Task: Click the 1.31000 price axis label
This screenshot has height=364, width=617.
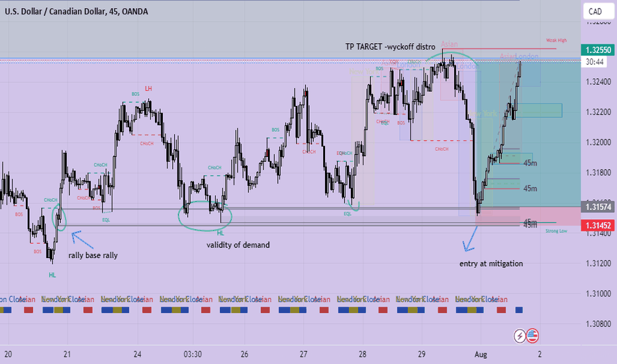Action: (x=598, y=294)
